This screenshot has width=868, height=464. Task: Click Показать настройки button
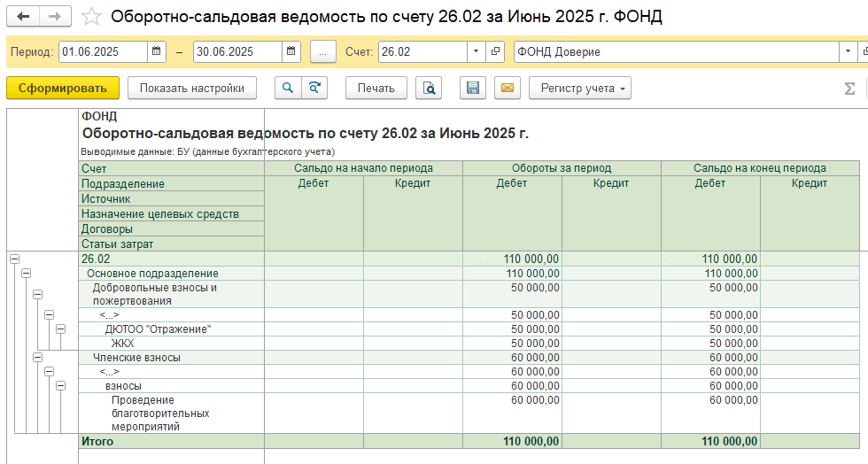[191, 88]
